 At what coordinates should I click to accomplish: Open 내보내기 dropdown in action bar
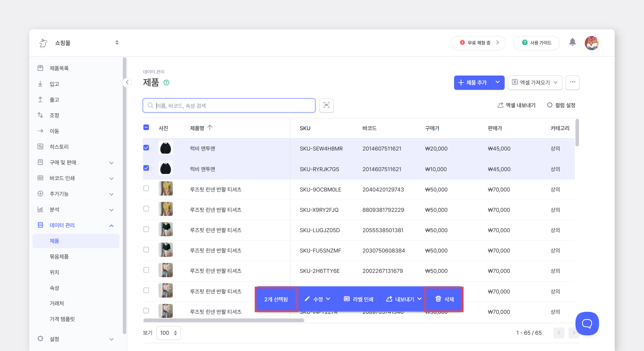pyautogui.click(x=404, y=299)
